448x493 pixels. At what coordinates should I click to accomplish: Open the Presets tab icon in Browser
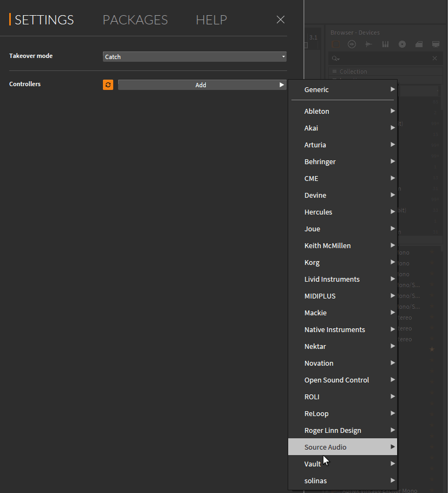(x=352, y=44)
